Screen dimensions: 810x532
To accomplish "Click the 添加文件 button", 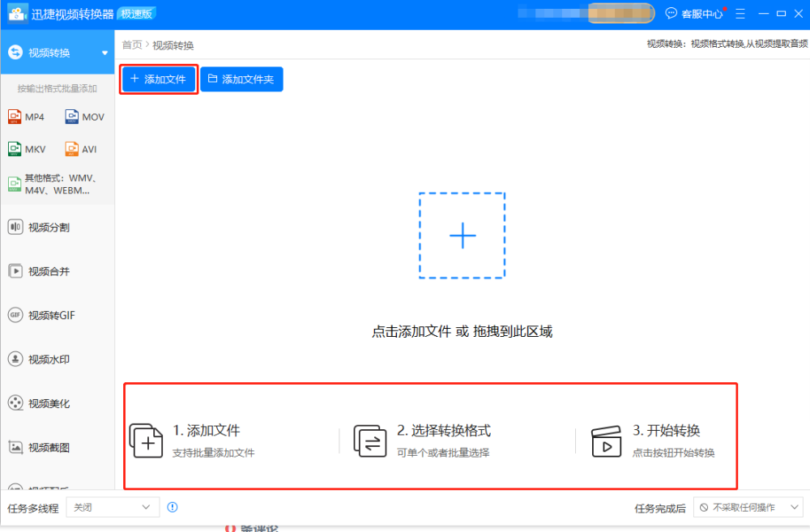I will [159, 79].
